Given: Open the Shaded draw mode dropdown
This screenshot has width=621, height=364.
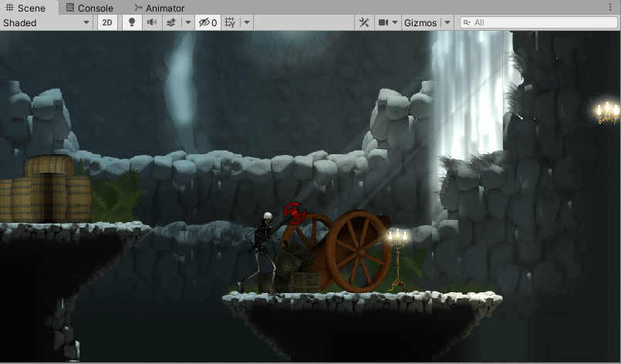Looking at the screenshot, I should click(47, 22).
